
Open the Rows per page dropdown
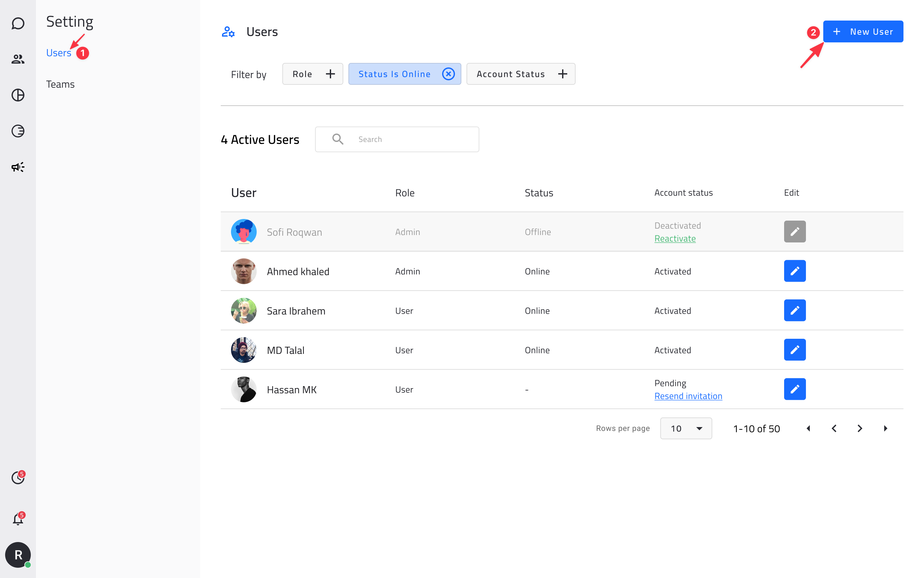pos(686,429)
